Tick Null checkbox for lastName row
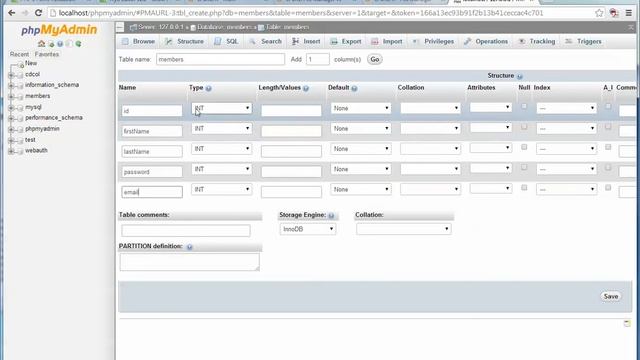Viewport: 640px width, 360px height. (x=524, y=147)
